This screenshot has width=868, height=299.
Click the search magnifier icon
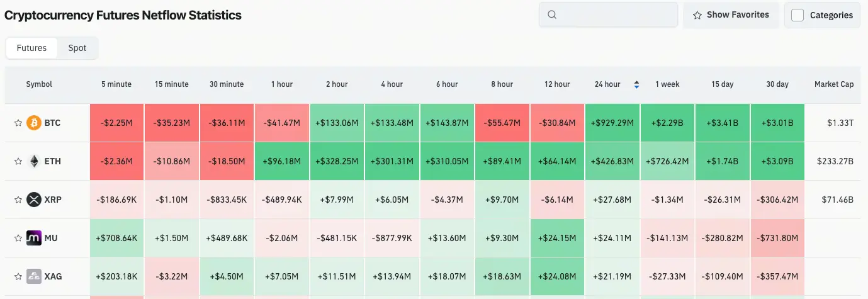(552, 15)
